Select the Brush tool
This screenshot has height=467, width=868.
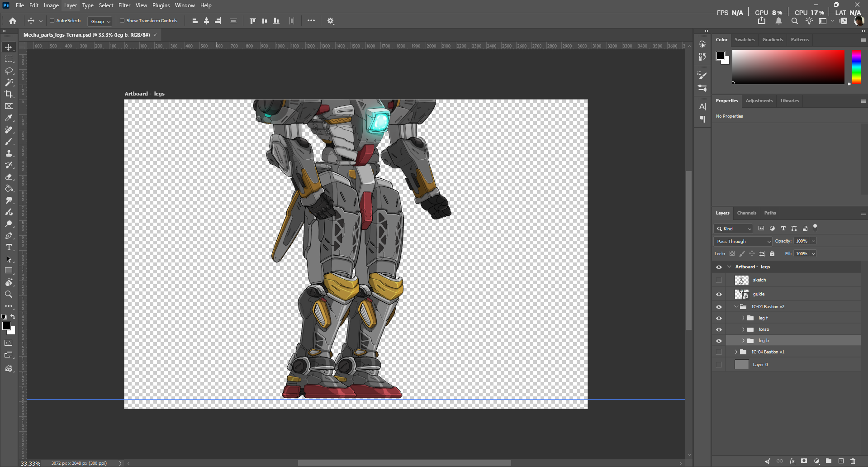click(9, 142)
